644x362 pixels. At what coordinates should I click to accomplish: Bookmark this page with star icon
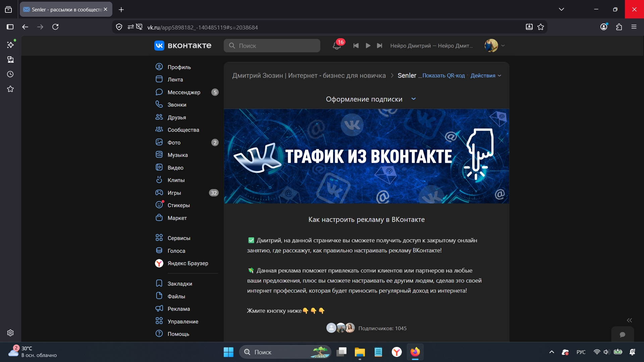[541, 27]
